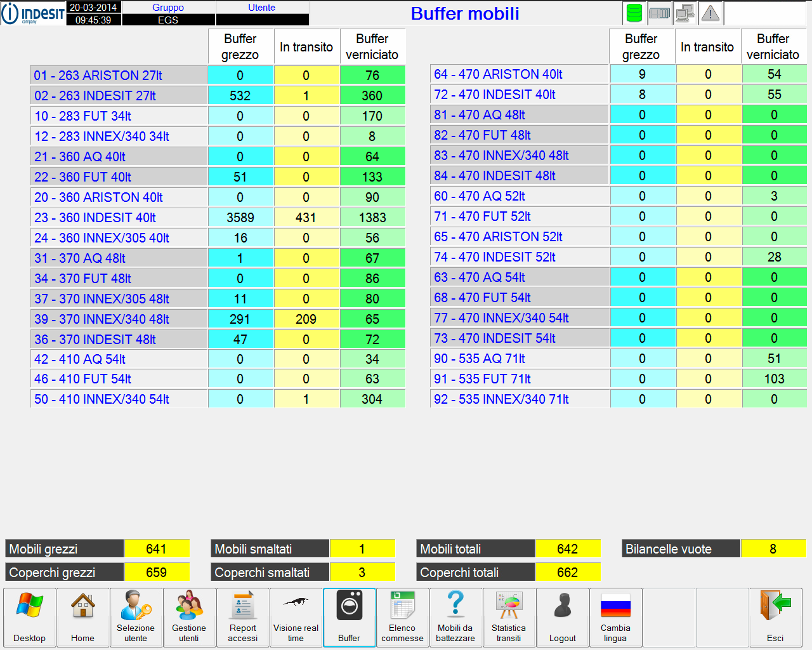
Task: Open the Windows Desktop button
Action: click(30, 617)
